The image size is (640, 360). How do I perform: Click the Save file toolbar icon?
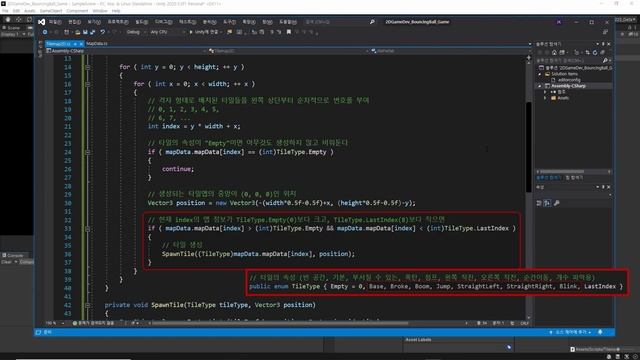pos(85,32)
